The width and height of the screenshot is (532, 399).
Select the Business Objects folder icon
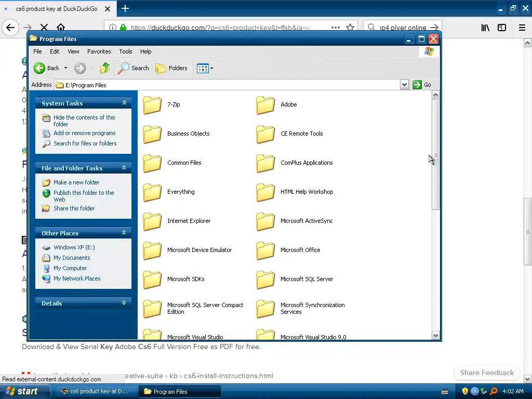pos(152,134)
